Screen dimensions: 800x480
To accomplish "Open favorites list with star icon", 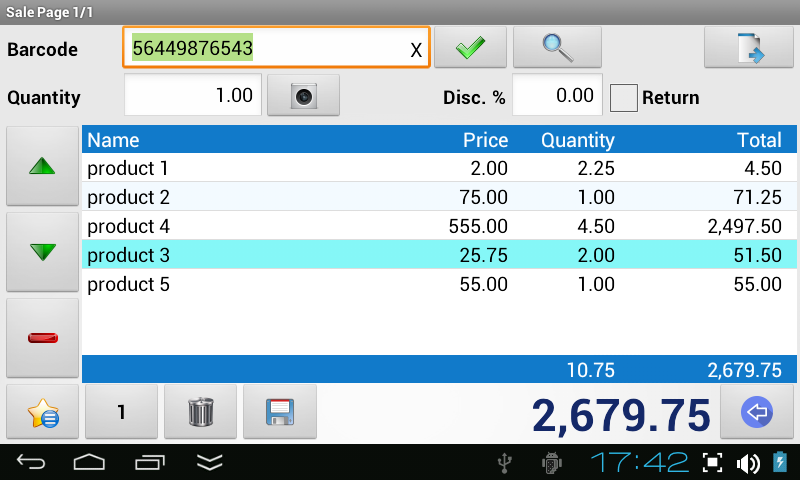I will click(42, 412).
